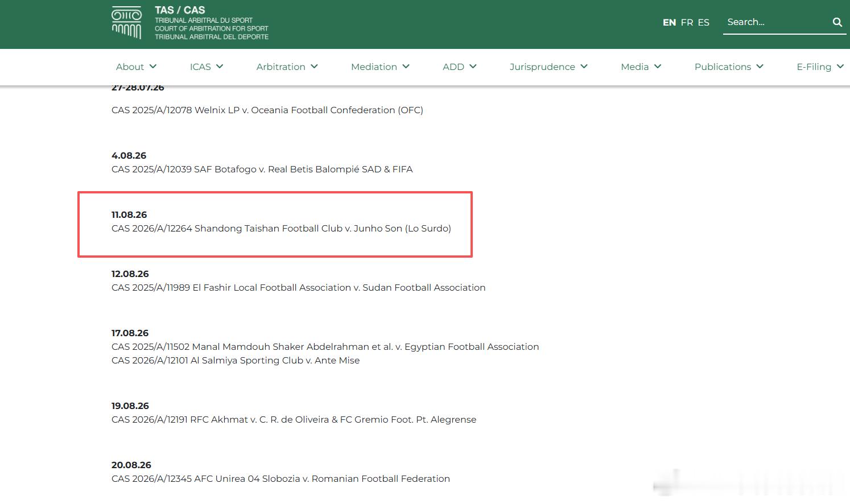The width and height of the screenshot is (850, 504).
Task: Expand the E-Filing dropdown menu
Action: tap(820, 67)
